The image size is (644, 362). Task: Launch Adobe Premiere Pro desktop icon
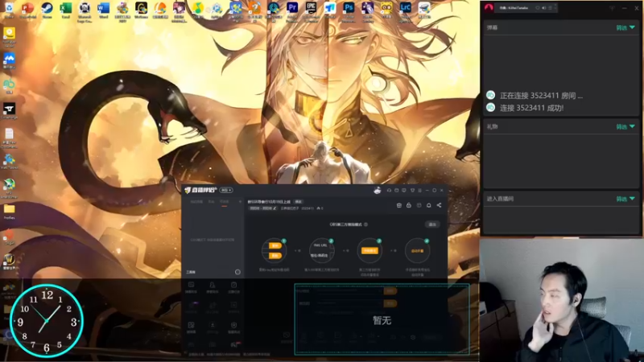292,9
